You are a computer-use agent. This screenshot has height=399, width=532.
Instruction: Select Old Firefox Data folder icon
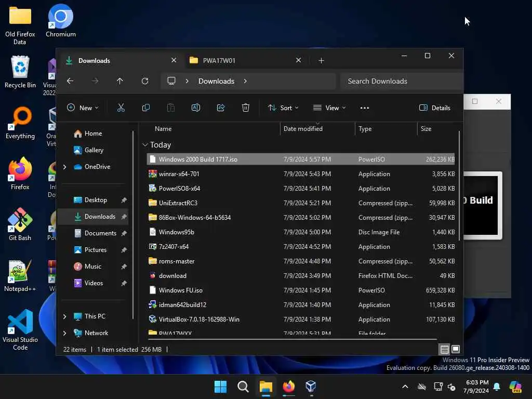(20, 25)
